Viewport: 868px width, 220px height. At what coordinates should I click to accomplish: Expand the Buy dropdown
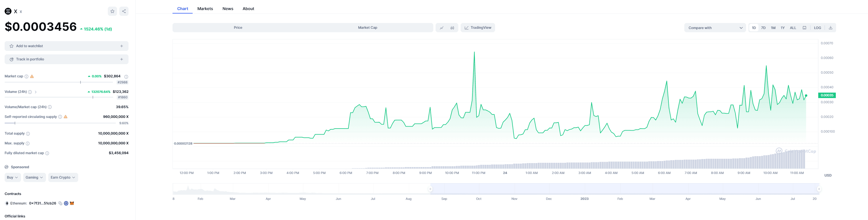pyautogui.click(x=12, y=177)
